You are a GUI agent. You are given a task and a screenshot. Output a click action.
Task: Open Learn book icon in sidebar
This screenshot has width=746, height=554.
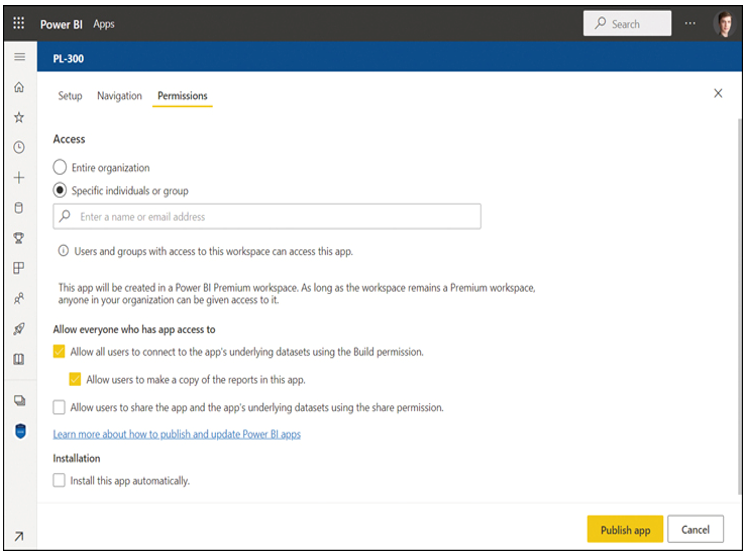[19, 359]
